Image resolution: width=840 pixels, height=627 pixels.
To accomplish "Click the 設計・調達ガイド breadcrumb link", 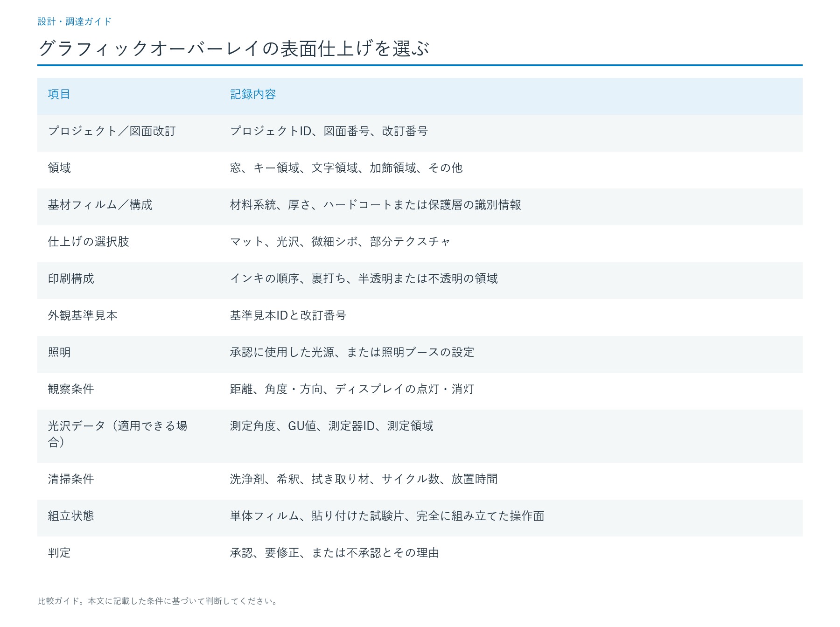I will click(75, 21).
